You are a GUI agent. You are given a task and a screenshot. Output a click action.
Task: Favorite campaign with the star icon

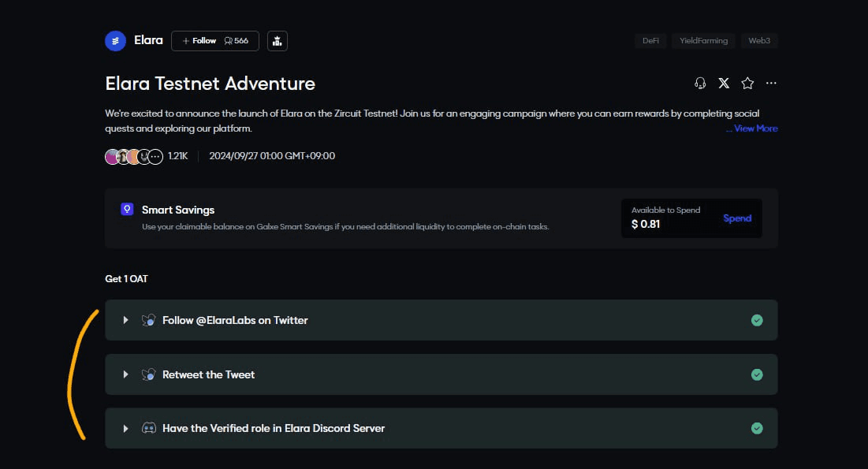click(x=747, y=83)
